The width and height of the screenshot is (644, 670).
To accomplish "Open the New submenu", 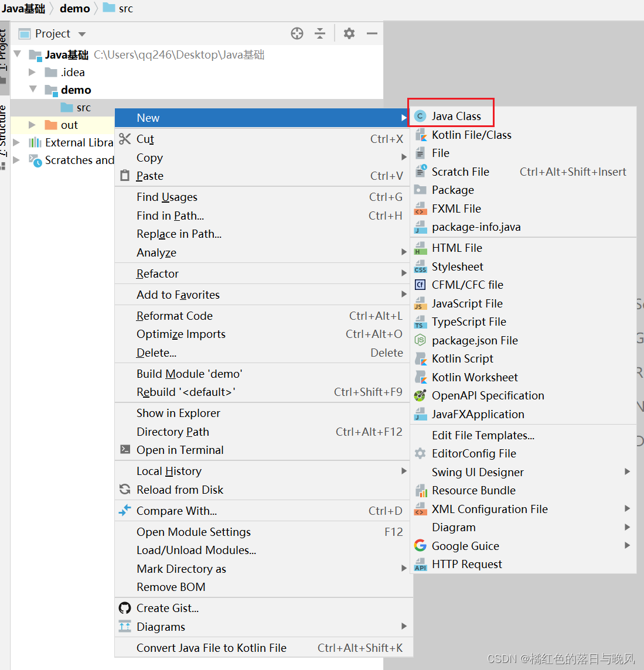I will (148, 117).
